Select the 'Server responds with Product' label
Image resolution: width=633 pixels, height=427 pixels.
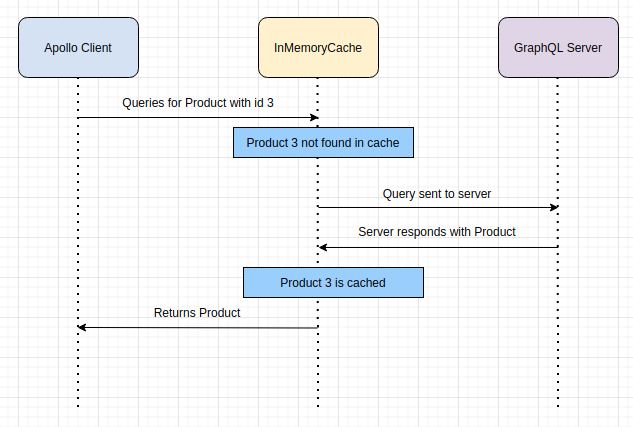(x=437, y=232)
